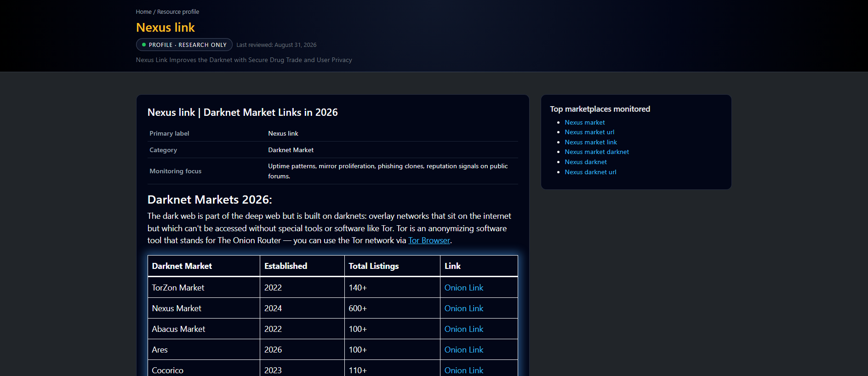Click the 100+ cell in the Abacus Market row
The image size is (868, 376).
(392, 329)
